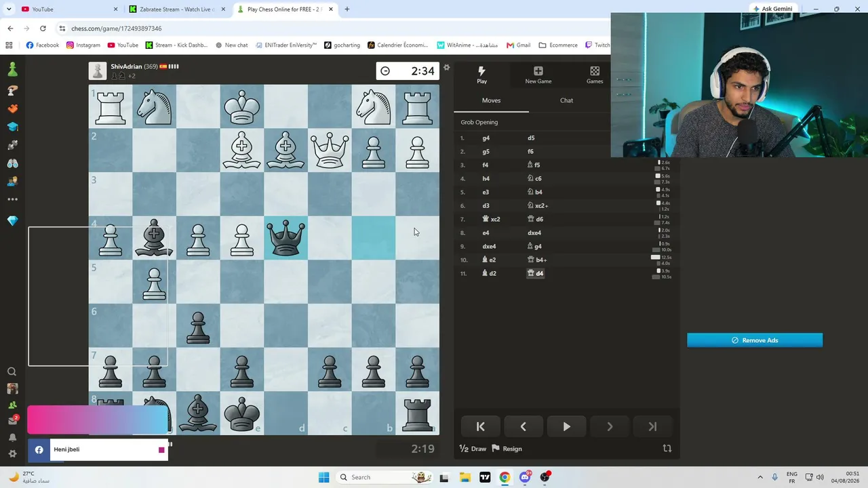Open the Play menu hand-and-pawn sidebar icon
The width and height of the screenshot is (868, 488).
click(x=12, y=90)
